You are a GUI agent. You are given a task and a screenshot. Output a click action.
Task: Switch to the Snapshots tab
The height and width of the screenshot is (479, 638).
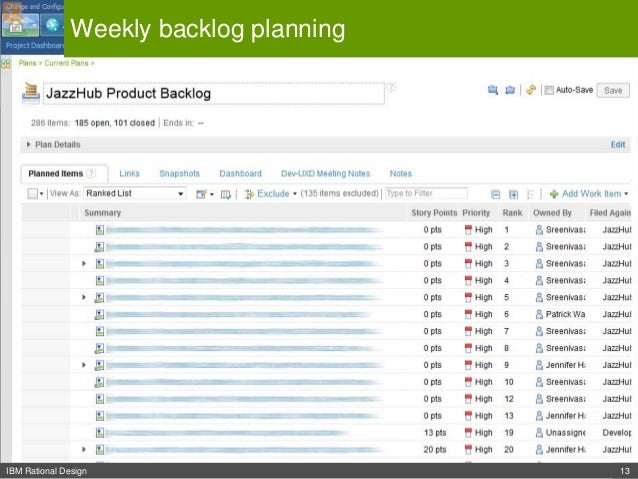coord(179,174)
